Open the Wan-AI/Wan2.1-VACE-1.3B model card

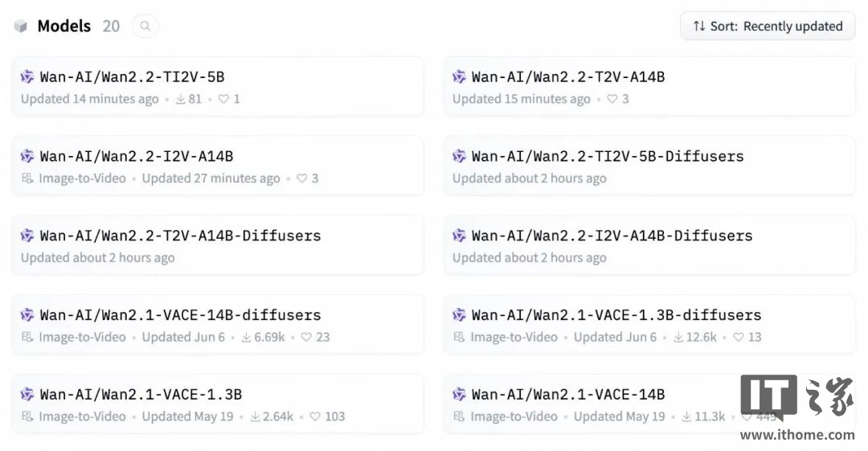pyautogui.click(x=141, y=395)
